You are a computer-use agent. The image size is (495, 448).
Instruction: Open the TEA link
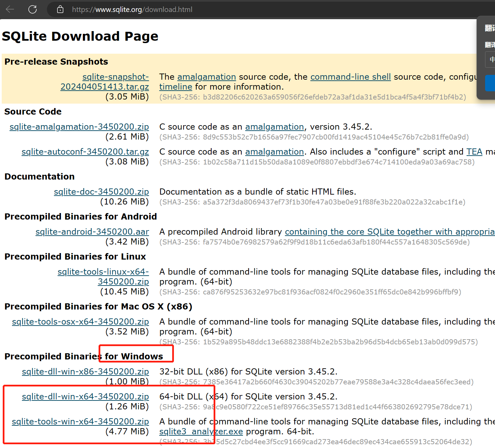point(474,151)
